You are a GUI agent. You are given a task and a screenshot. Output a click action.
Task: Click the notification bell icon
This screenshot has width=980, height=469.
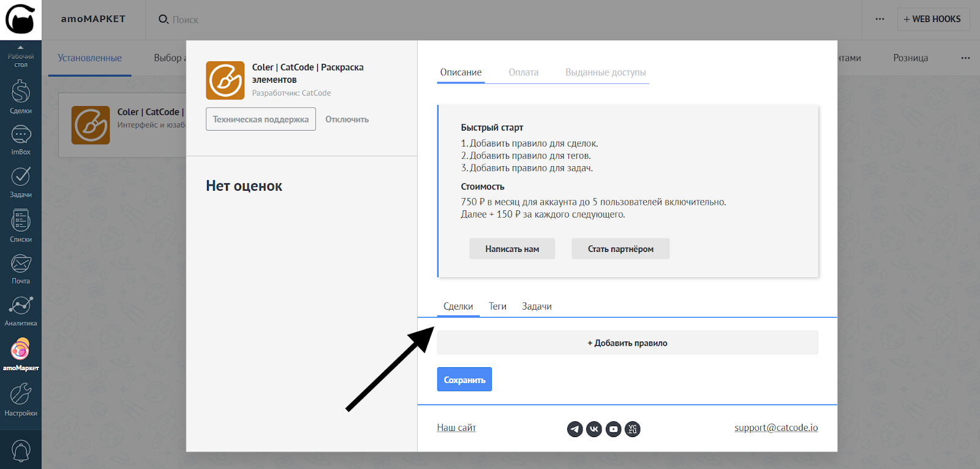21,451
